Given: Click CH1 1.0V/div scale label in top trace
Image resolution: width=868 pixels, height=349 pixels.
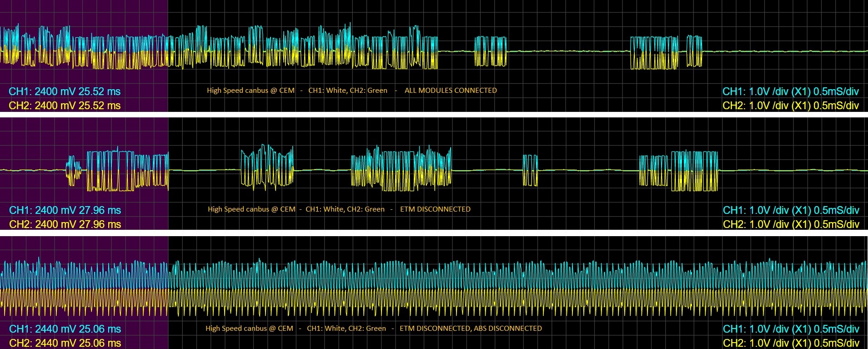Looking at the screenshot, I should [x=790, y=91].
